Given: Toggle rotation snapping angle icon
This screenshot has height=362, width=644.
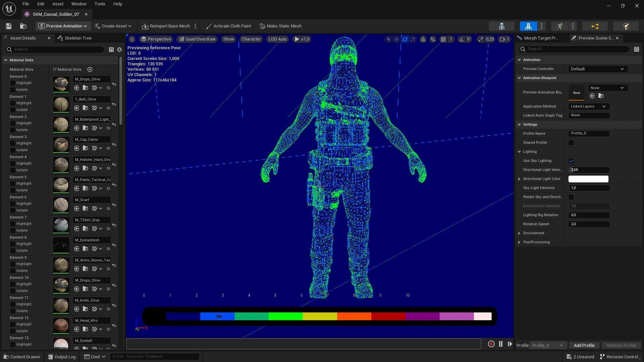Looking at the screenshot, I should click(462, 39).
